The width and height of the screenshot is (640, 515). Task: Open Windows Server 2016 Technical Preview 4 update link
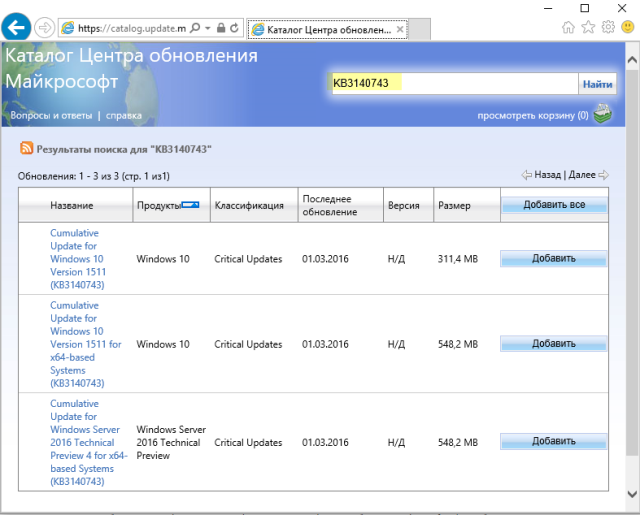[x=89, y=442]
